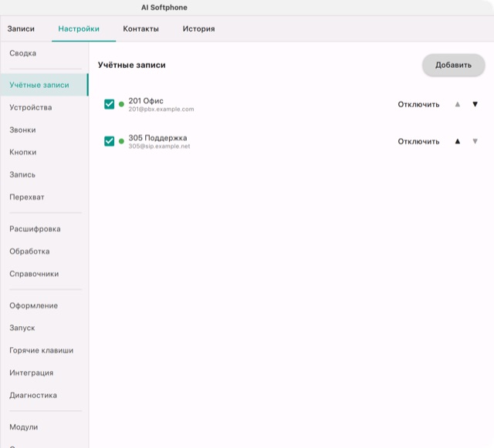Go to Интеграция settings
494x448 pixels.
[44, 372]
